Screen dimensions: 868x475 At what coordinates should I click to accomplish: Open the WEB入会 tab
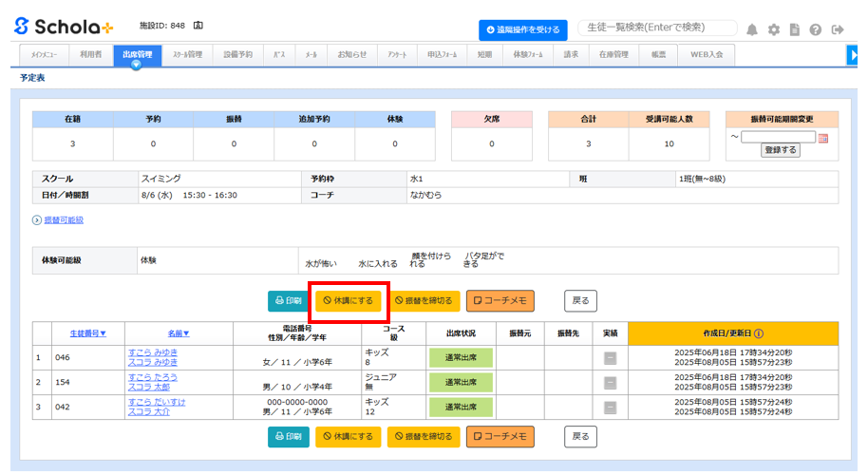point(707,55)
